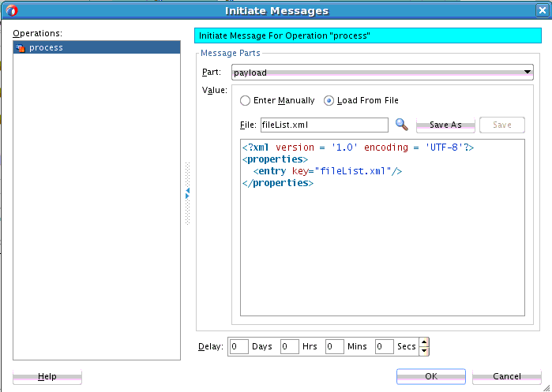552x392 pixels.
Task: Select the Load From File option
Action: tap(329, 101)
